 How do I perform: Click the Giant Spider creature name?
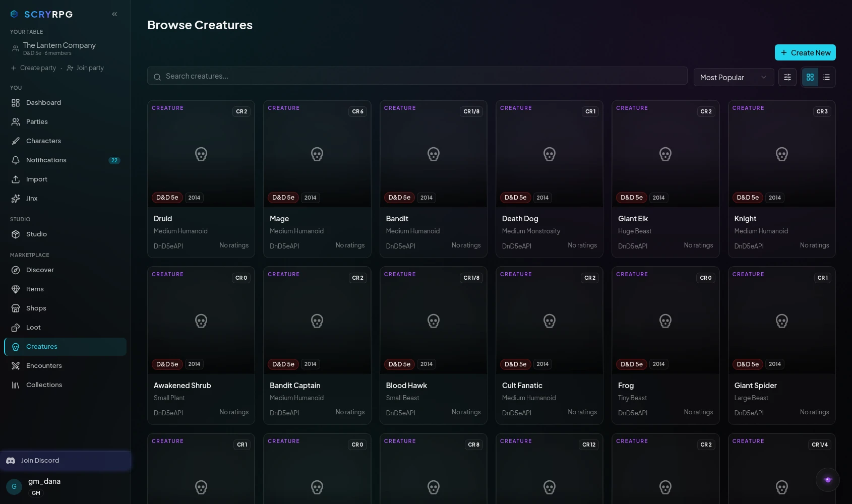point(756,386)
